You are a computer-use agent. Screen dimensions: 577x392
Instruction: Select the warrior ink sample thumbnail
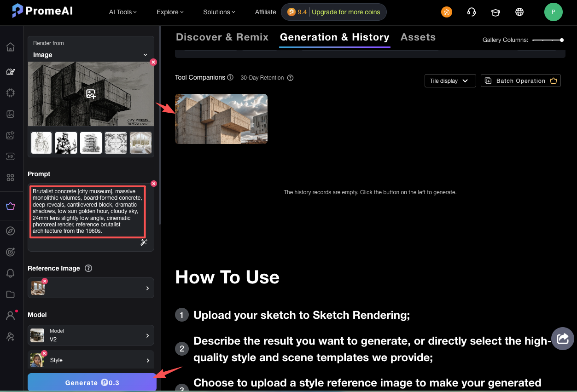tap(66, 143)
